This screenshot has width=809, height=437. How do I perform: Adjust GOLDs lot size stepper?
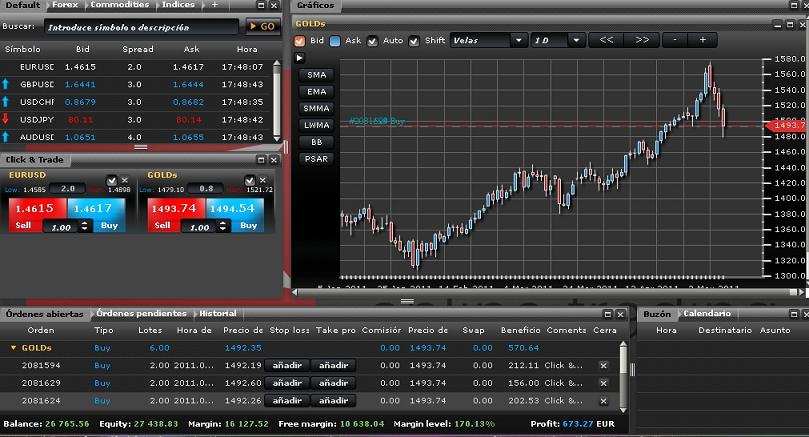point(223,226)
